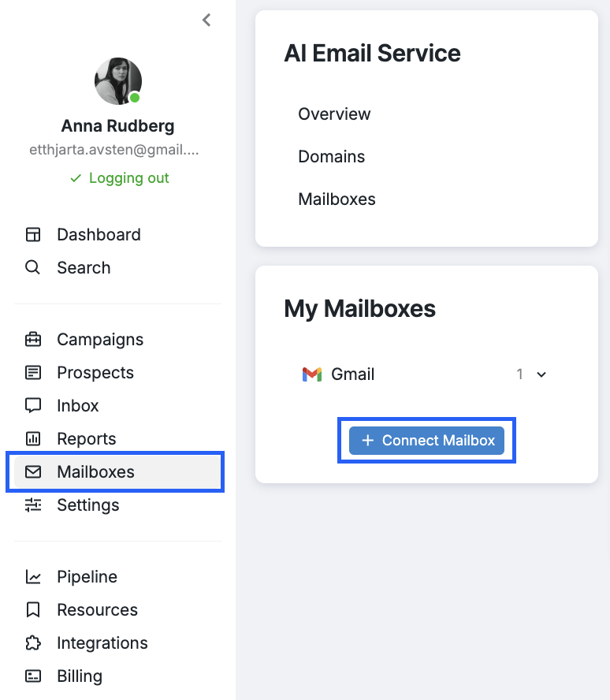Screen dimensions: 610x700
Task: Click the Settings sliders icon
Action: pos(33,505)
